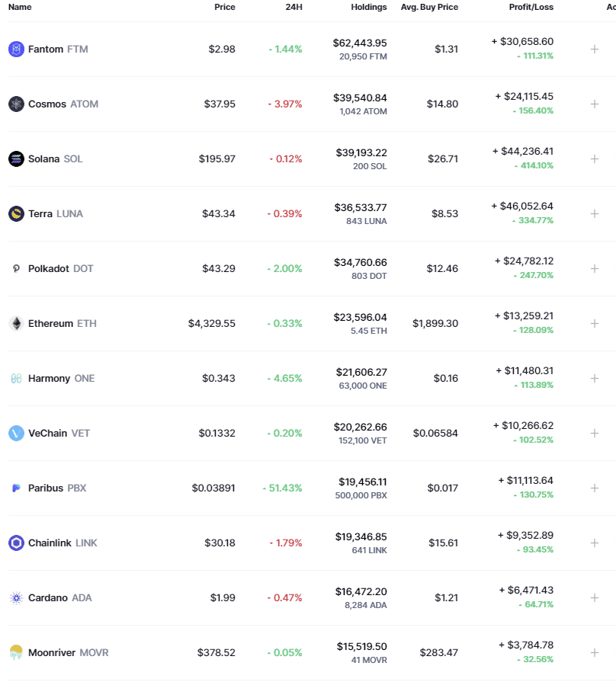
Task: Sort table by 24H column header
Action: click(294, 7)
